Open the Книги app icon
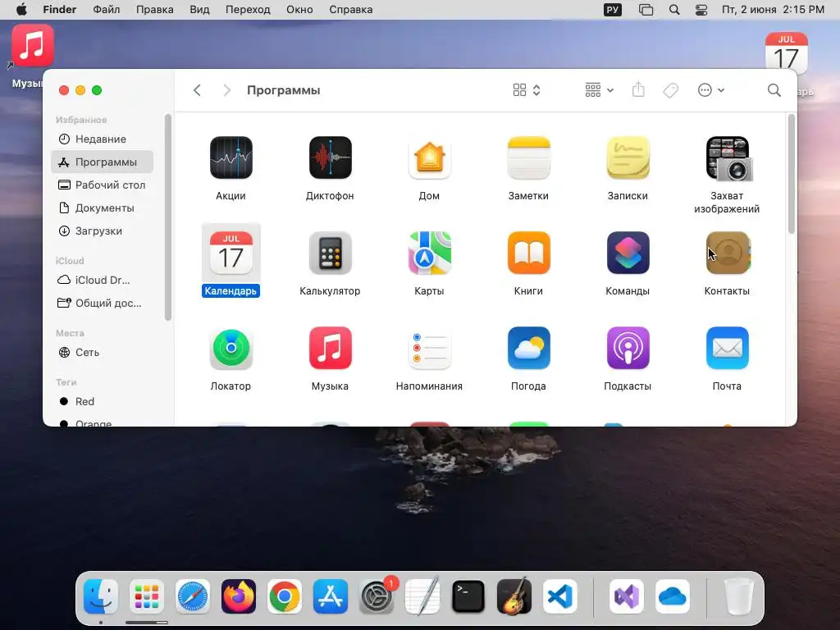840x630 pixels. pyautogui.click(x=528, y=253)
